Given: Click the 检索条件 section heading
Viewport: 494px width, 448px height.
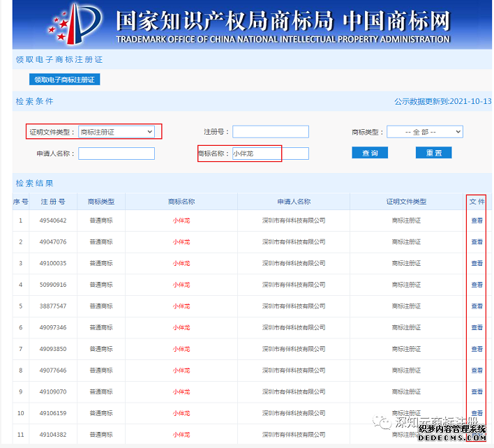Looking at the screenshot, I should pos(35,101).
